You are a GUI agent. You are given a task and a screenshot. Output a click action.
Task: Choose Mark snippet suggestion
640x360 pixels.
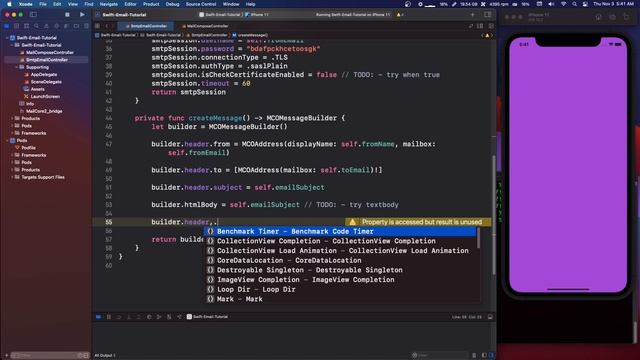point(340,299)
